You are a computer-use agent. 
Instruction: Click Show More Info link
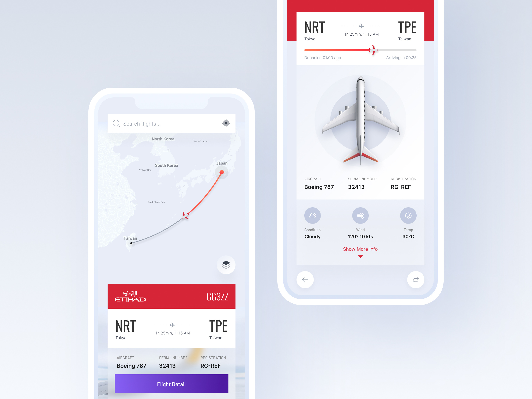pos(360,249)
